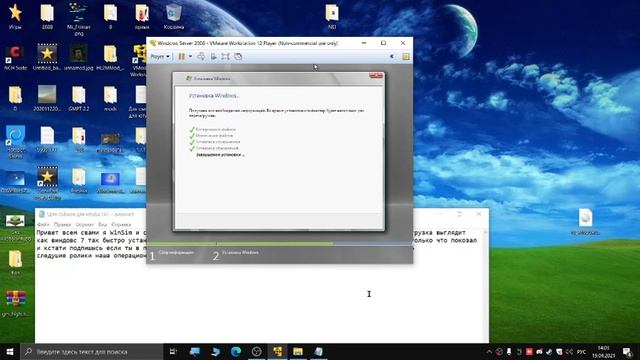Switch input language РУС in tray
Viewport: 640px width, 360px height.
point(581,351)
